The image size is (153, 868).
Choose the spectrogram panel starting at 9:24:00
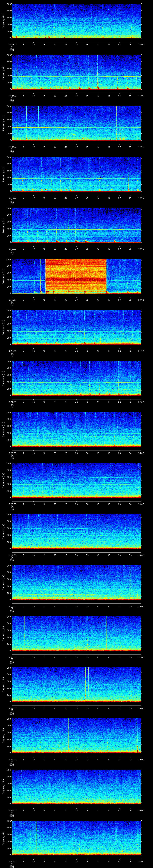point(76,532)
